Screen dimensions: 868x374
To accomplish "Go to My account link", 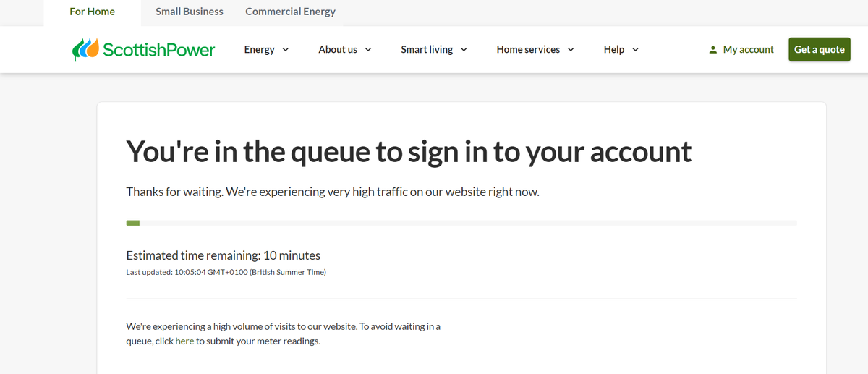I will pos(741,49).
